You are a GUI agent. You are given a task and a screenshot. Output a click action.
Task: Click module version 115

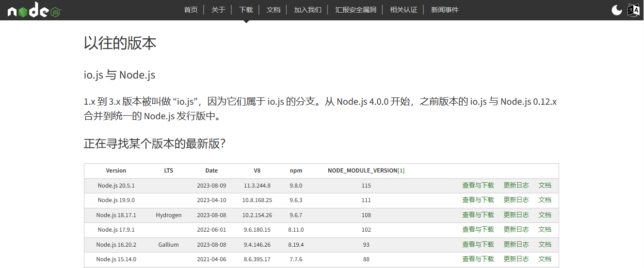pyautogui.click(x=366, y=186)
